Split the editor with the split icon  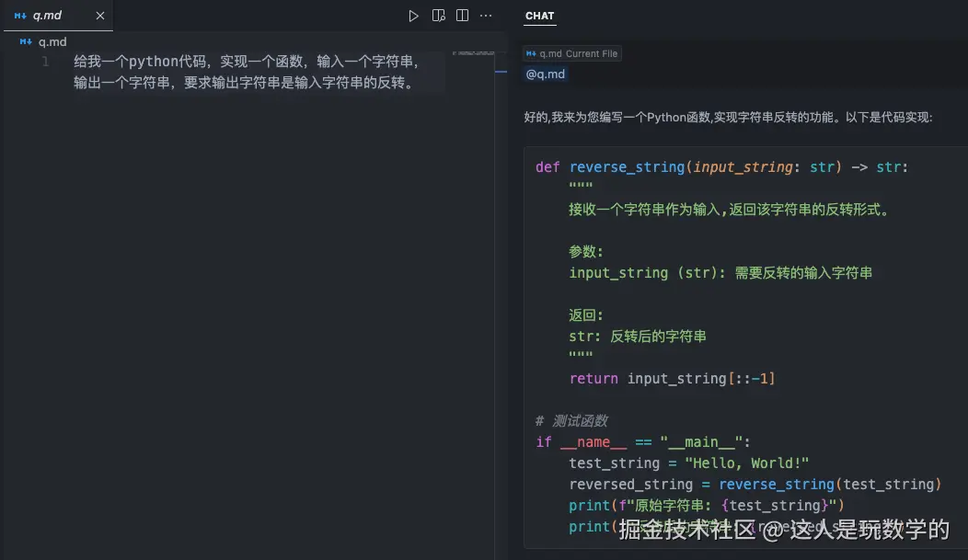click(462, 16)
